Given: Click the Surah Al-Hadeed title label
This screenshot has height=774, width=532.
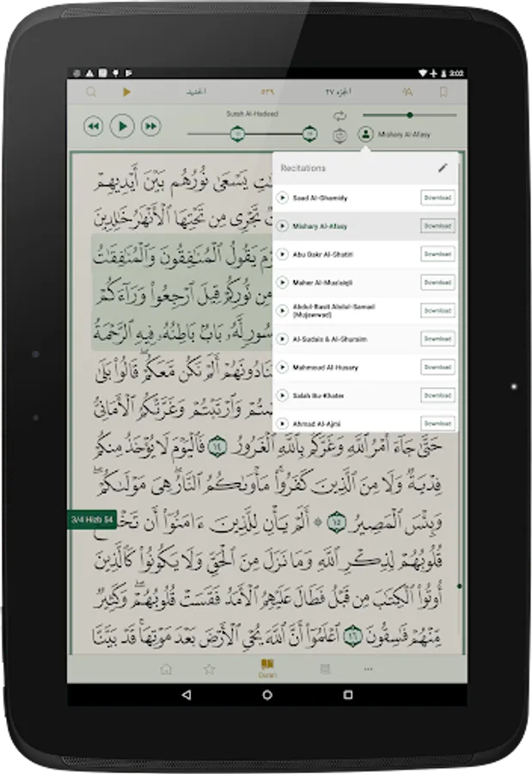Looking at the screenshot, I should (252, 114).
